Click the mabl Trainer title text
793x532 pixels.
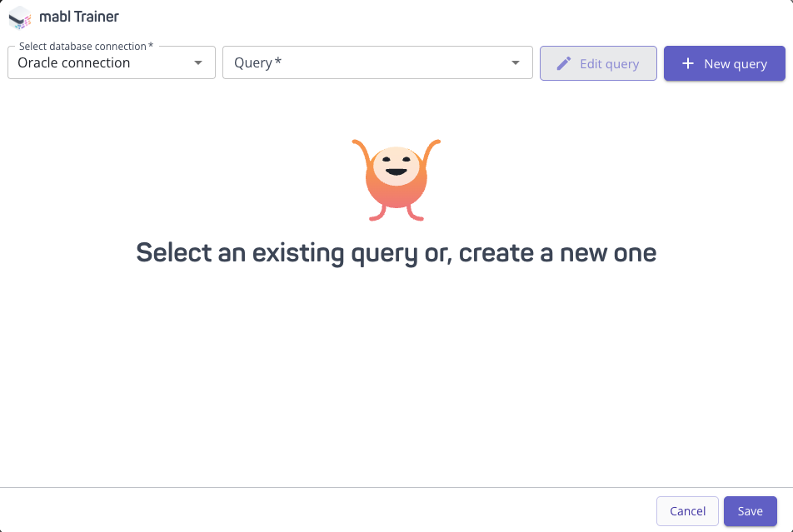tap(79, 17)
